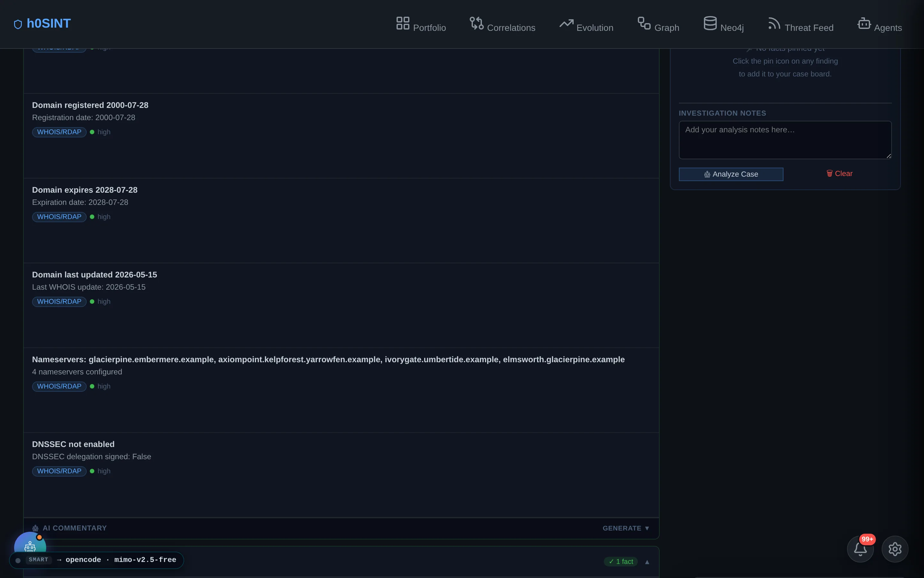Screen dimensions: 924x578
Task: Switch to the Evolution view label
Action: click(x=595, y=28)
